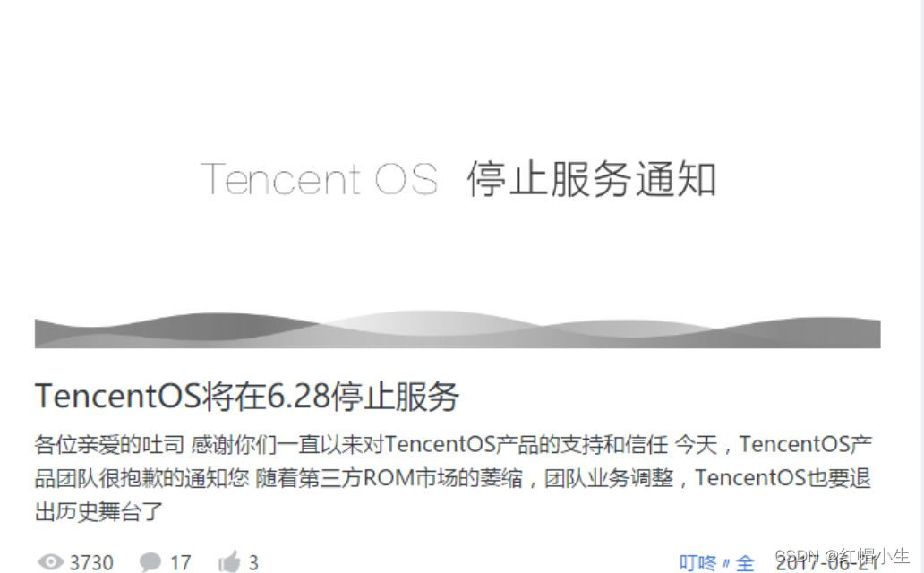Click the eye views icon
Screen dimensions: 924x573
click(51, 561)
